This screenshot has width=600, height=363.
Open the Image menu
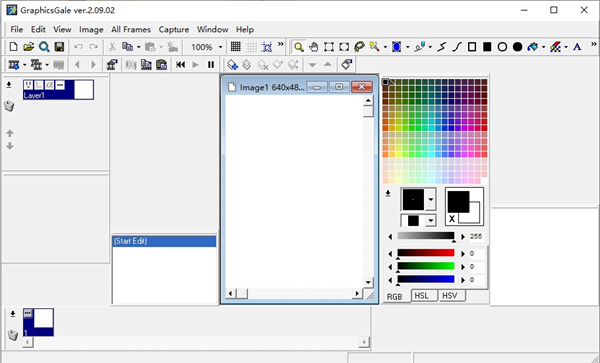tap(91, 29)
